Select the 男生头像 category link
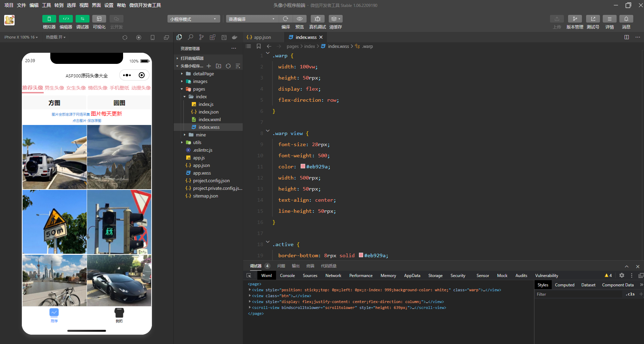The width and height of the screenshot is (644, 344). 54,88
